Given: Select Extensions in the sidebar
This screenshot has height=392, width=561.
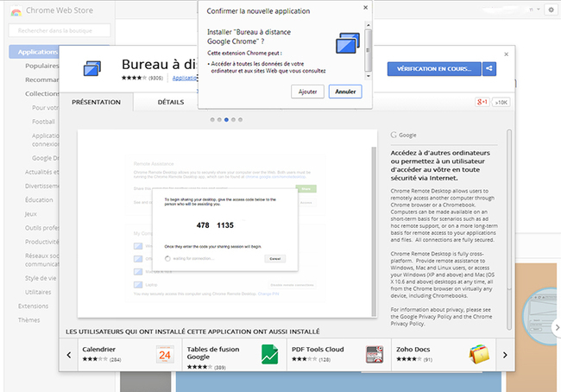Looking at the screenshot, I should 33,306.
